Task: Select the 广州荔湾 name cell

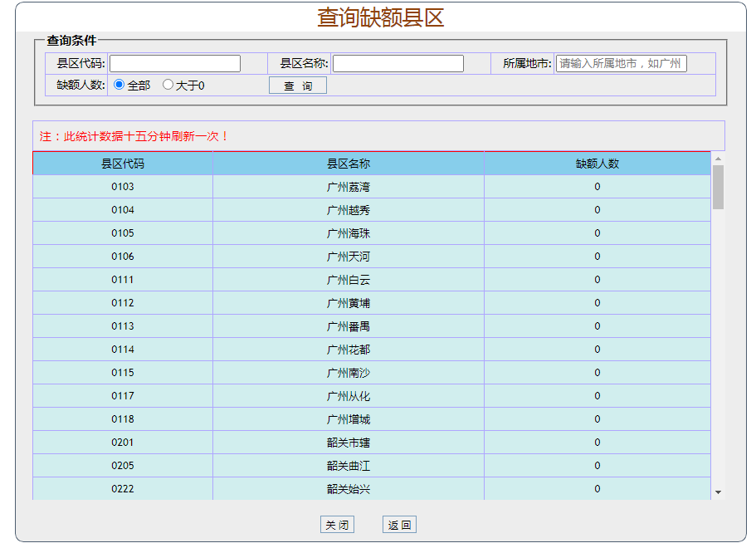Action: pos(348,187)
